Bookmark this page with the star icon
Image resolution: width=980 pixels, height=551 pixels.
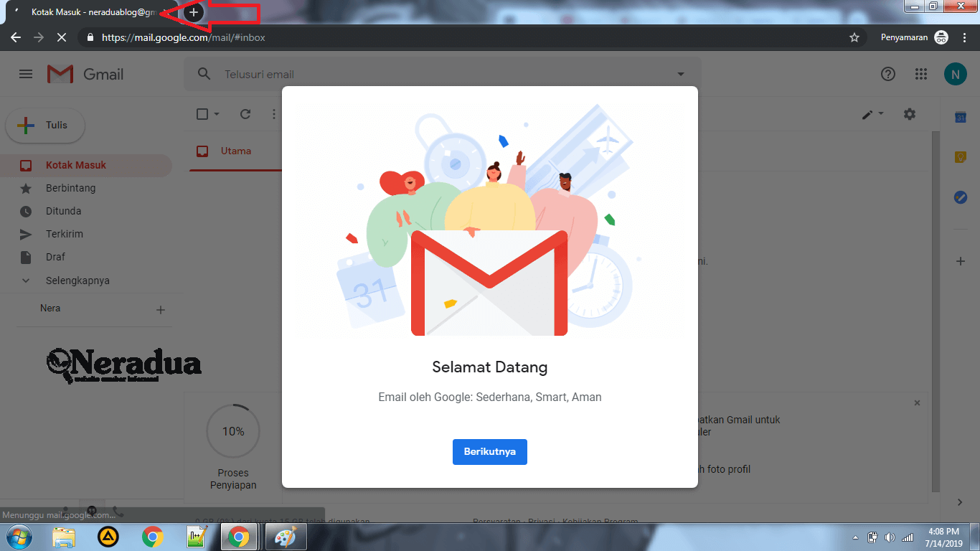coord(854,37)
